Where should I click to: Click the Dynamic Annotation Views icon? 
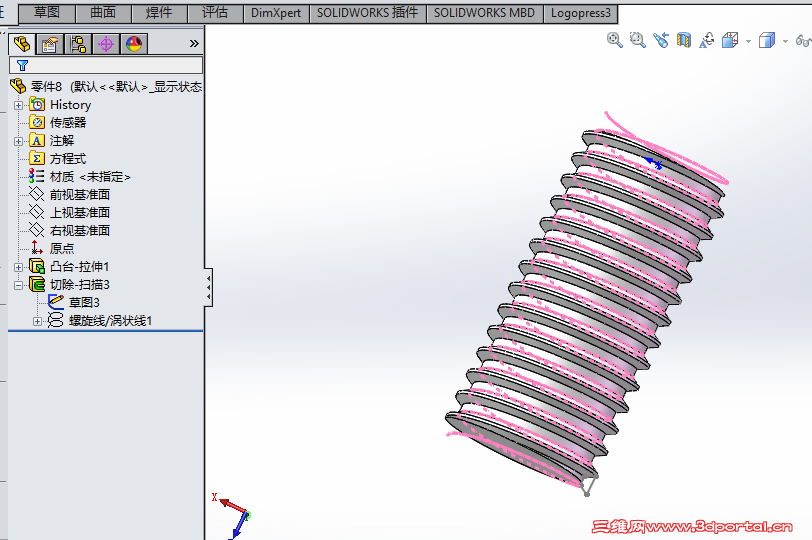pos(707,40)
